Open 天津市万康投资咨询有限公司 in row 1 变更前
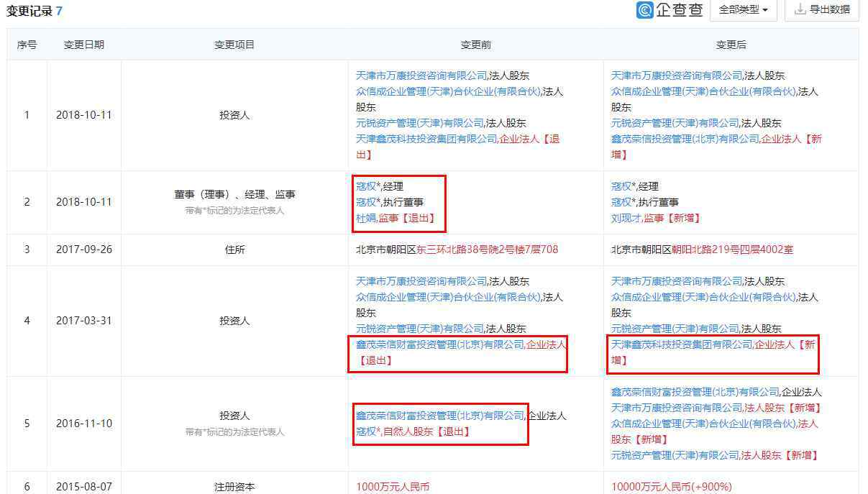Viewport: 868px width, 494px height. pyautogui.click(x=421, y=76)
